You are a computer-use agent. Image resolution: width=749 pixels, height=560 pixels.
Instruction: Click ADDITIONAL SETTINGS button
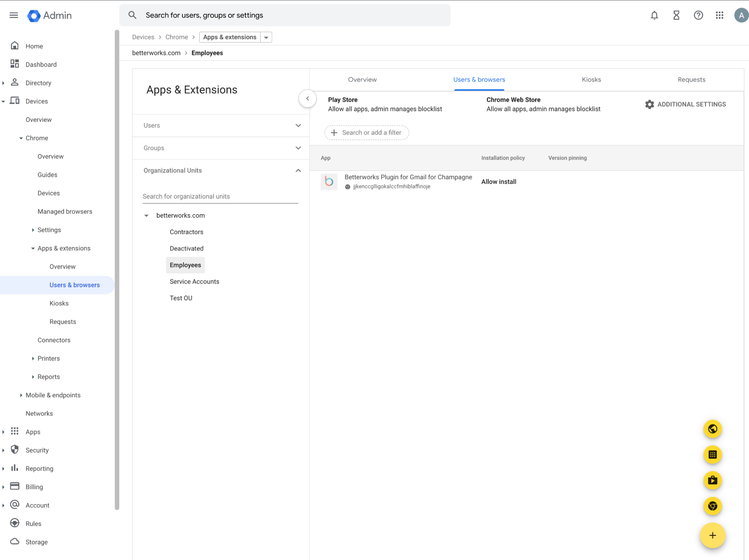[x=685, y=104]
